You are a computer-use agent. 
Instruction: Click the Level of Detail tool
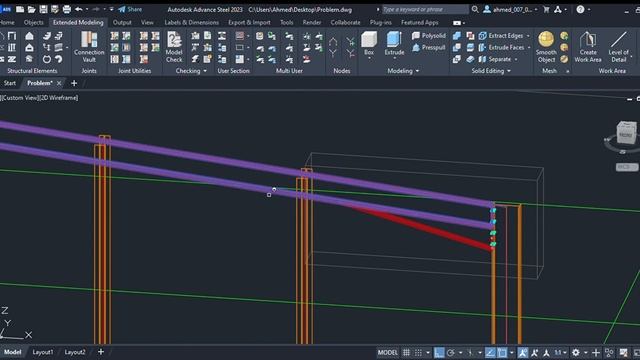click(x=618, y=47)
